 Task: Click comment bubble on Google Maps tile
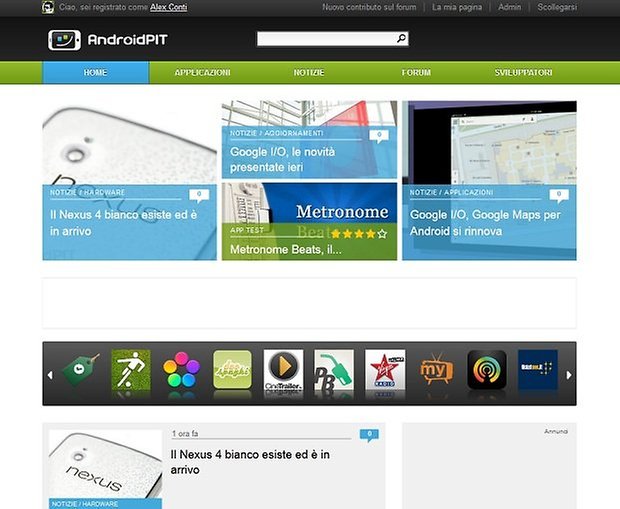click(559, 195)
